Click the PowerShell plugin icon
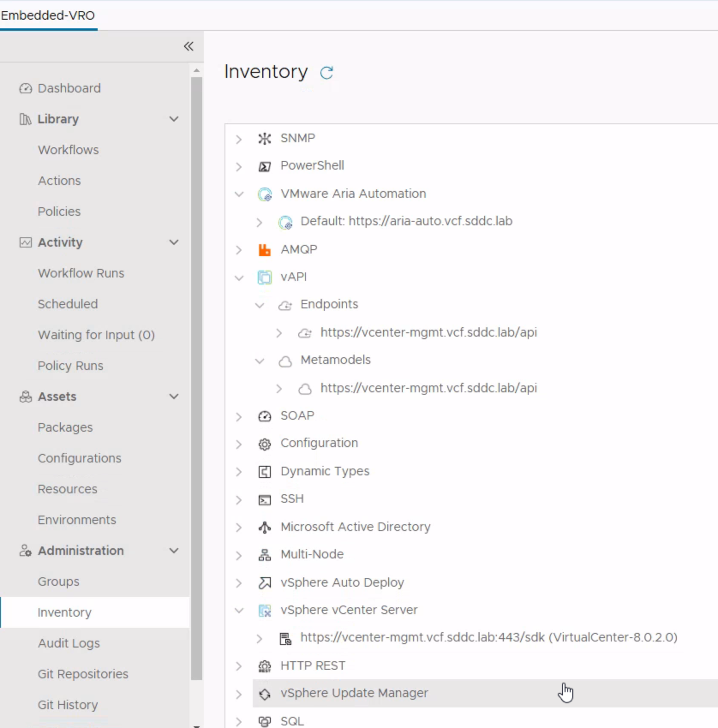This screenshot has height=728, width=718. (x=265, y=167)
